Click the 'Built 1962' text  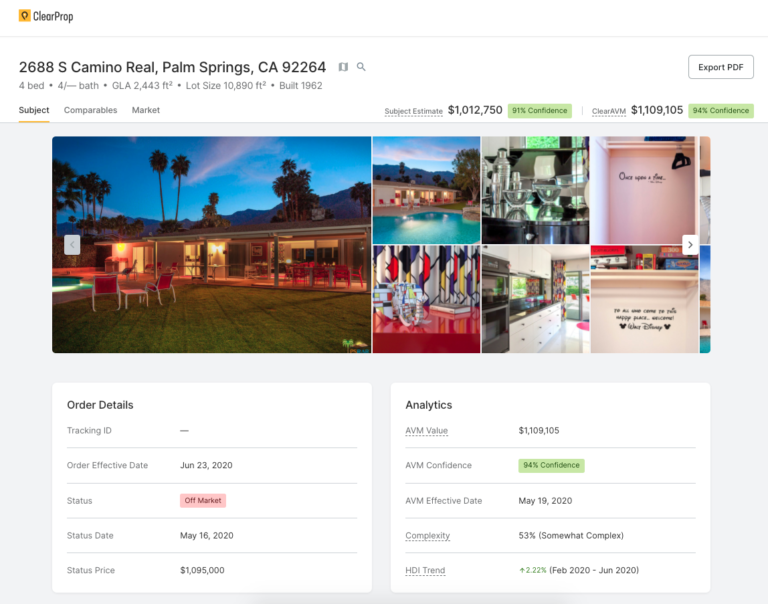tap(301, 86)
